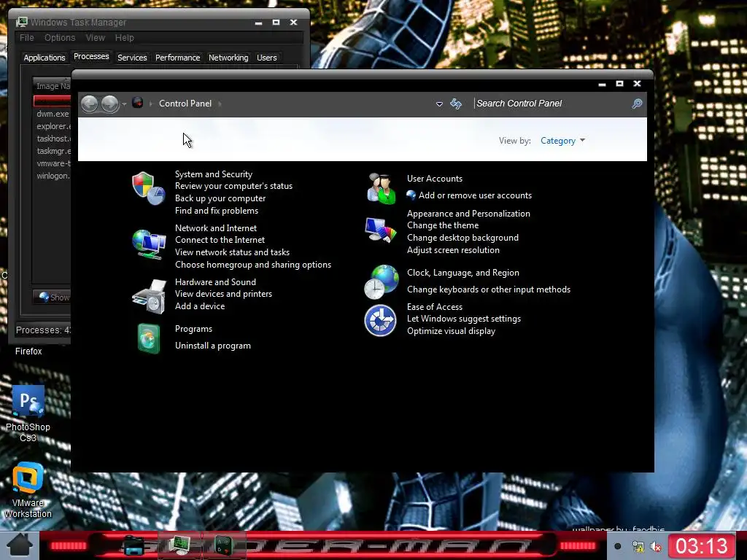The width and height of the screenshot is (747, 560).
Task: Click Find and fix problems link
Action: pyautogui.click(x=216, y=211)
